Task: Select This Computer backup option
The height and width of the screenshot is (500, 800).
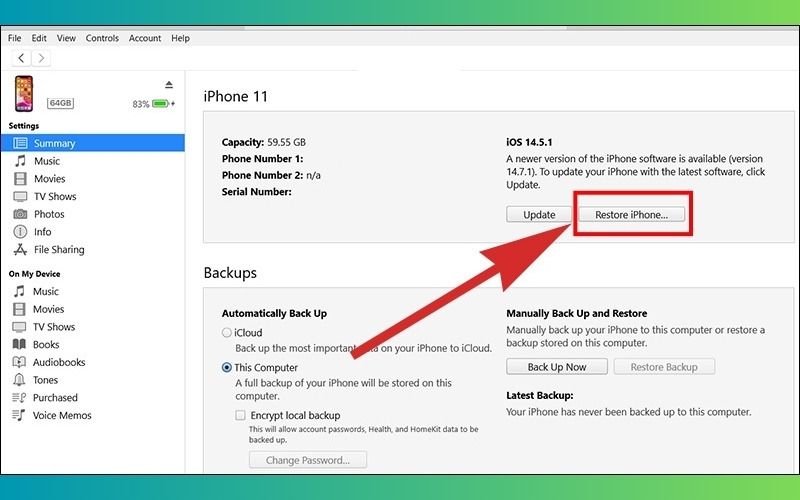Action: pos(227,367)
